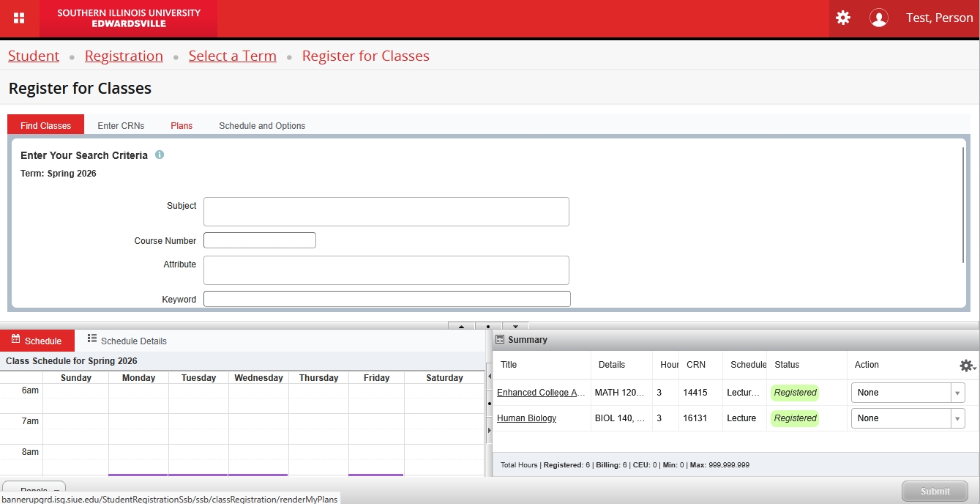This screenshot has width=980, height=504.
Task: Click the Southern Illinois University Edwardsville logo
Action: [129, 18]
